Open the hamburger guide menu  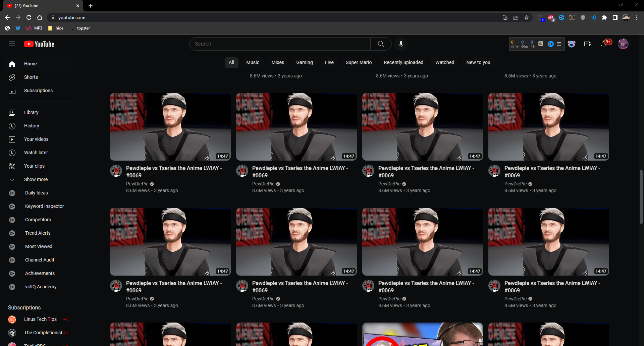pos(12,44)
